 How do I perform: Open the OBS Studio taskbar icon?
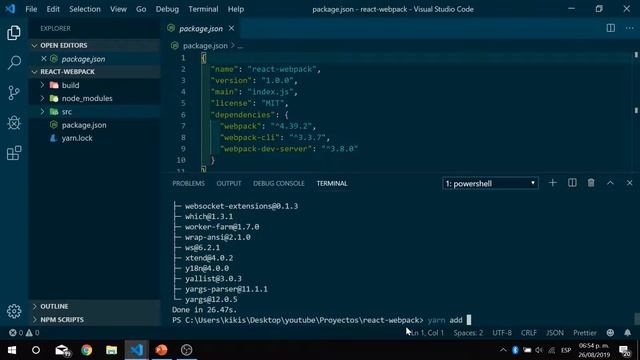[x=187, y=350]
